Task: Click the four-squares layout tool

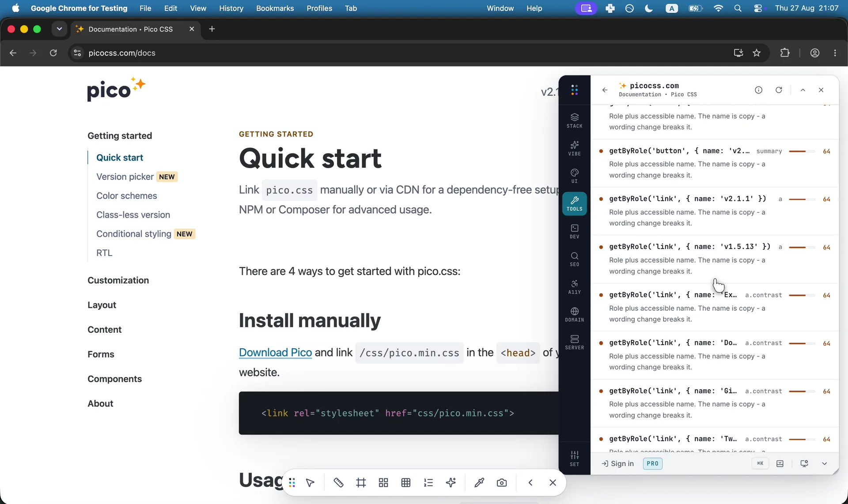Action: (x=383, y=483)
